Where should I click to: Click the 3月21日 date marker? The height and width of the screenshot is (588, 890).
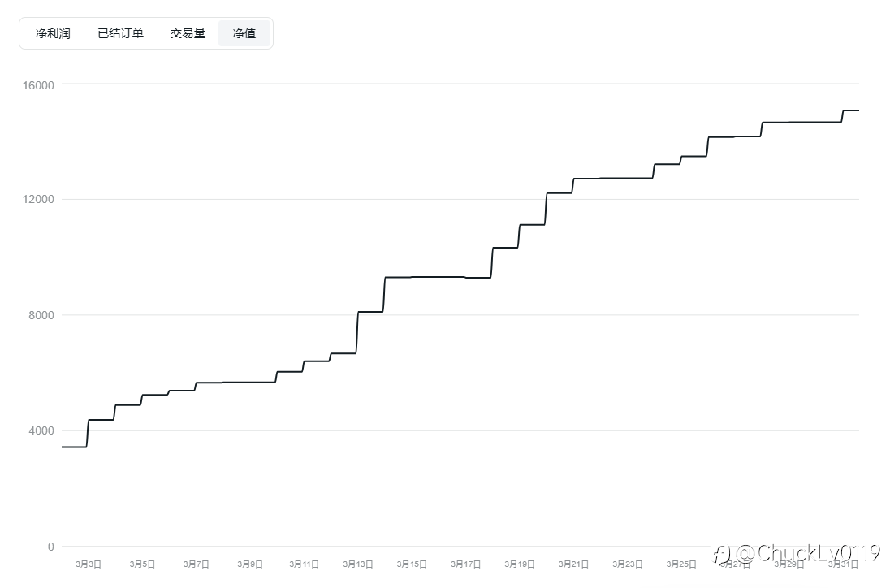tap(574, 564)
